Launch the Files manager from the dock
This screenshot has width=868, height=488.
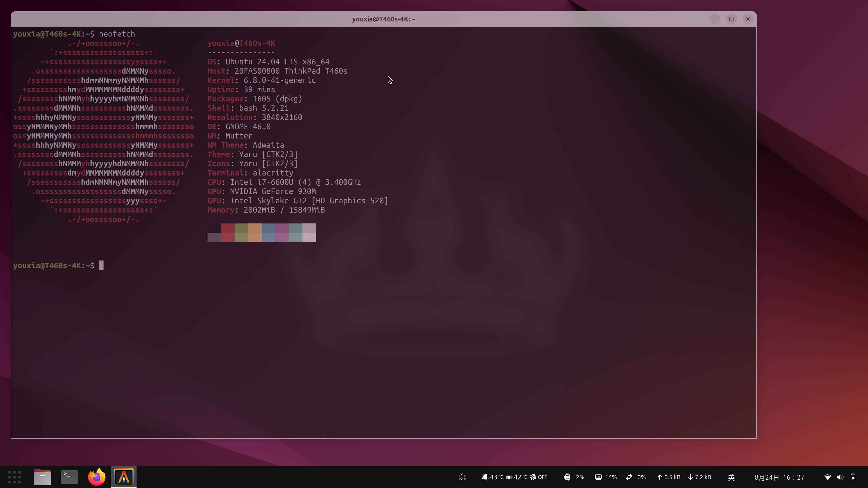[42, 477]
